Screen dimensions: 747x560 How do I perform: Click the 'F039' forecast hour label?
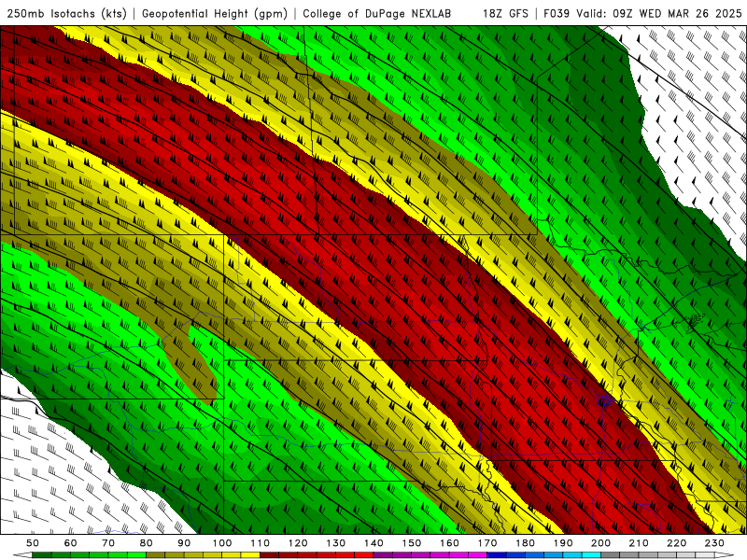[557, 14]
